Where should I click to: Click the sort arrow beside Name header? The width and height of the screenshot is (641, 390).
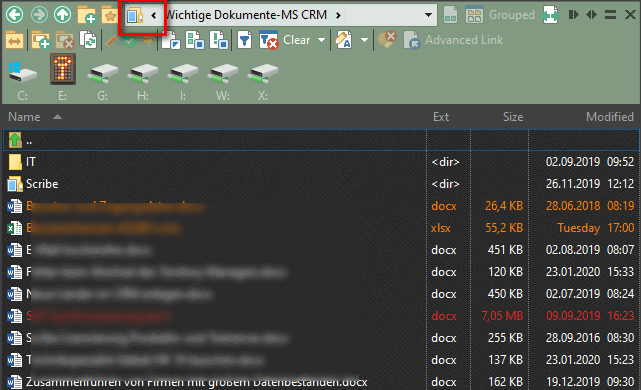[57, 117]
